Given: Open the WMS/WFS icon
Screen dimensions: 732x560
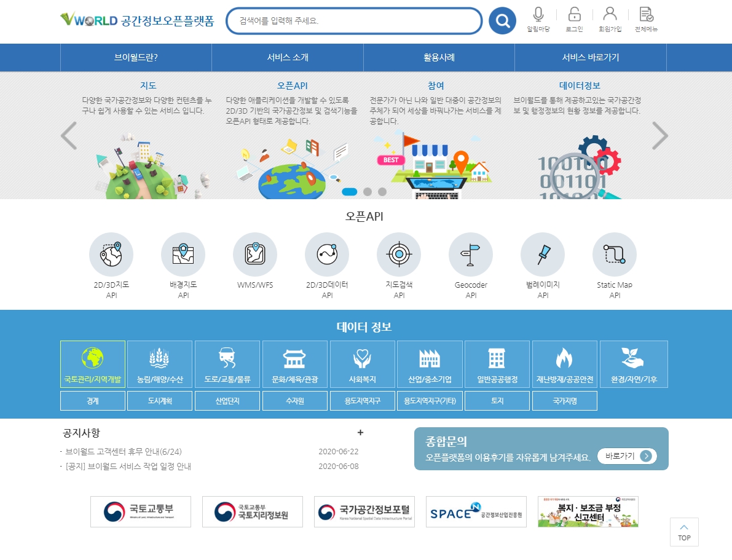Looking at the screenshot, I should [x=255, y=254].
